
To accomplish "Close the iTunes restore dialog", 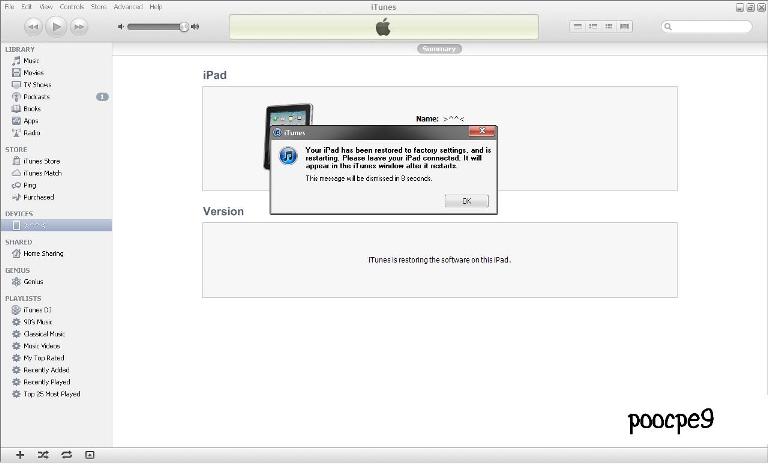I will (482, 131).
